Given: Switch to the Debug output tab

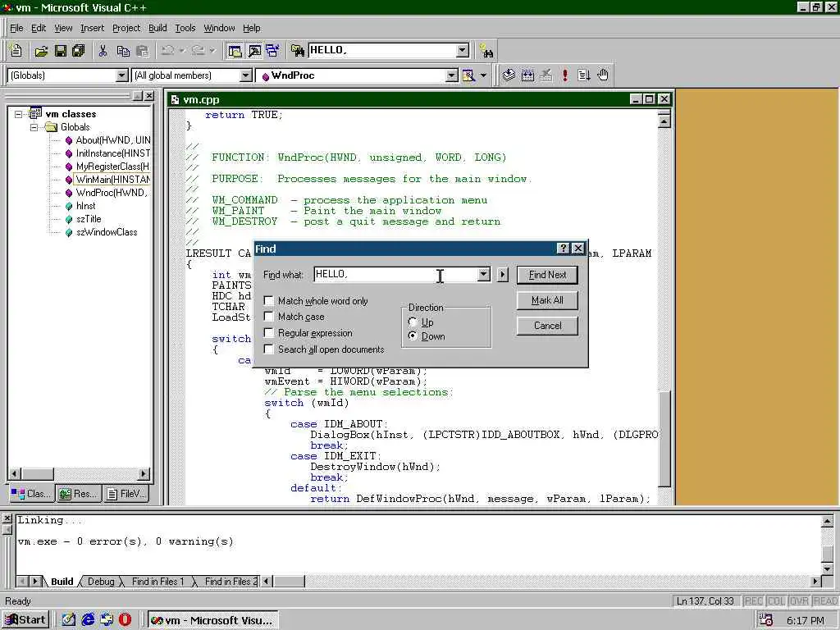Looking at the screenshot, I should click(x=101, y=582).
